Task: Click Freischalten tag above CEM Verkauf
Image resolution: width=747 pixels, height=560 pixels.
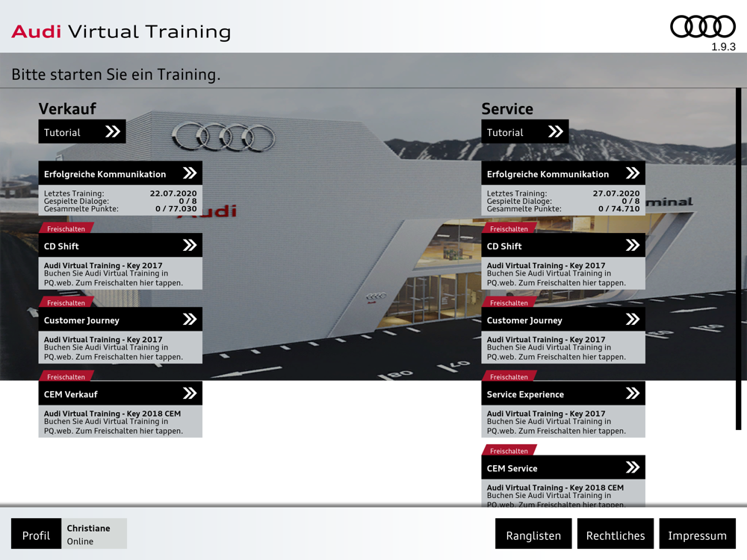Action: click(66, 376)
